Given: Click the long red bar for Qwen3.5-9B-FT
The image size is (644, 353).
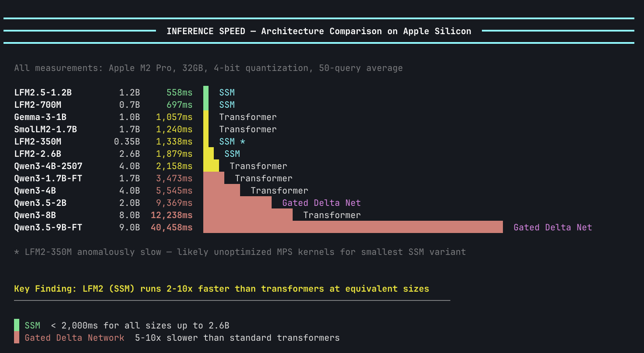Looking at the screenshot, I should 353,227.
